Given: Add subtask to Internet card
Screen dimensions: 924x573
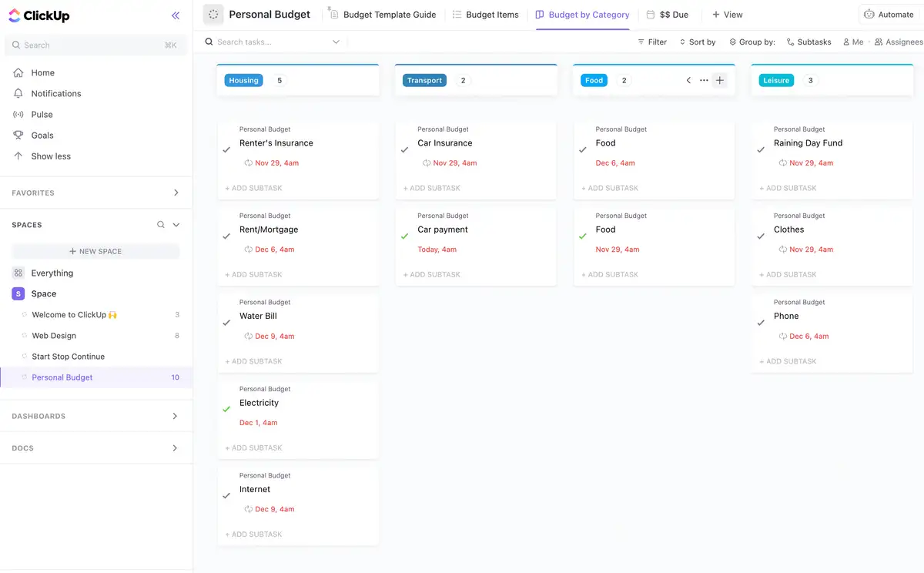Looking at the screenshot, I should point(253,534).
